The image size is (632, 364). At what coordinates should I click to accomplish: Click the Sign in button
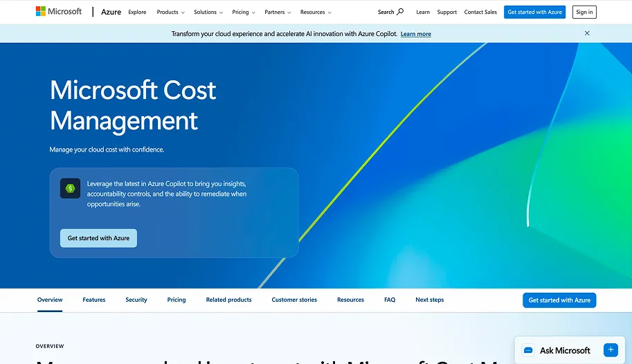click(584, 12)
